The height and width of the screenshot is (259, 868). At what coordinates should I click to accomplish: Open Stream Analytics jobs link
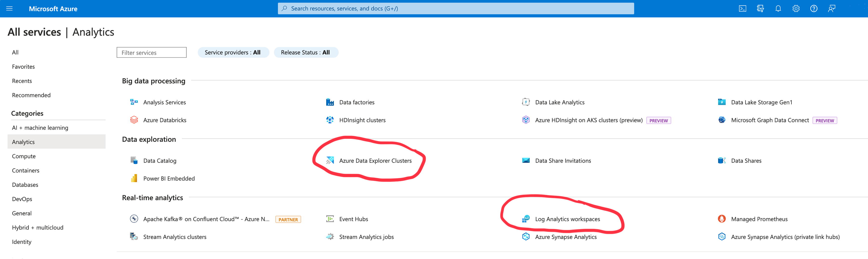pos(366,237)
